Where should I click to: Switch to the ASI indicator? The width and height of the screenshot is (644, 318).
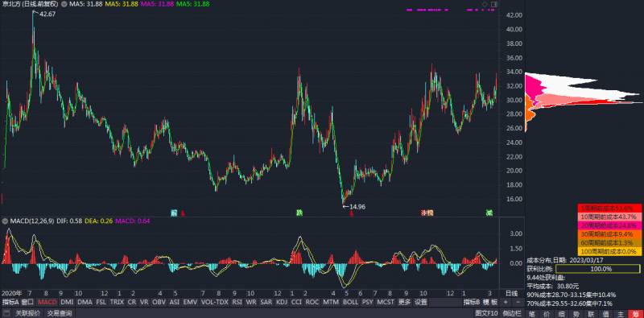(x=175, y=302)
